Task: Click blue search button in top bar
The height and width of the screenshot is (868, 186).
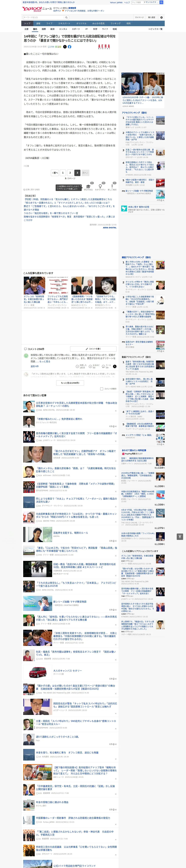Action: pyautogui.click(x=161, y=2)
